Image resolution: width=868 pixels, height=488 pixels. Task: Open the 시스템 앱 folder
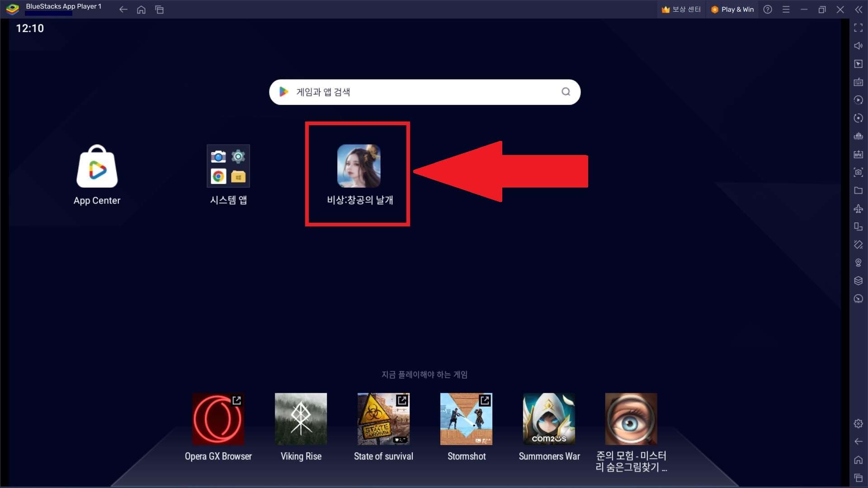228,175
